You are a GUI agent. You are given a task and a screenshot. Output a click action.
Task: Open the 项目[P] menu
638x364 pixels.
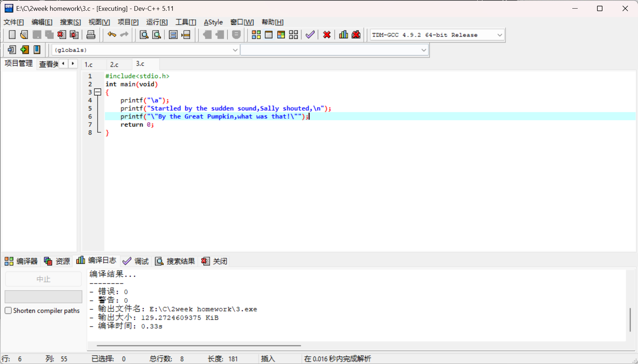pyautogui.click(x=128, y=22)
